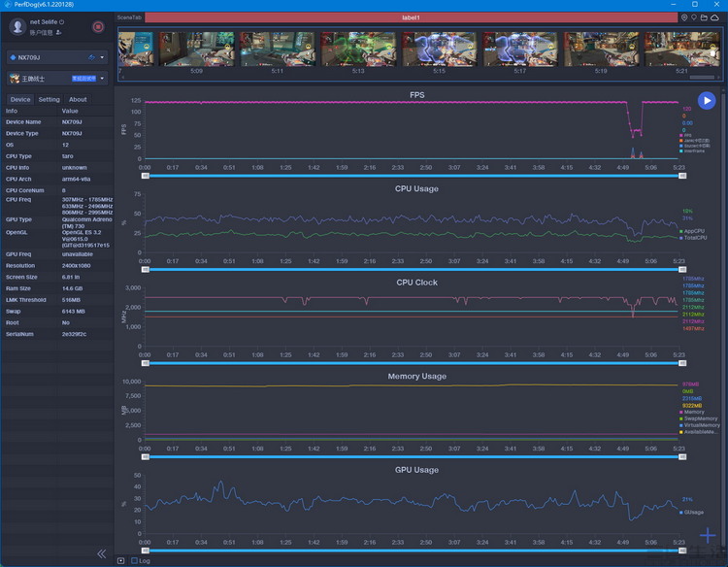Select the screenshot thumbnail at 5:17
The image size is (728, 567).
click(x=520, y=50)
